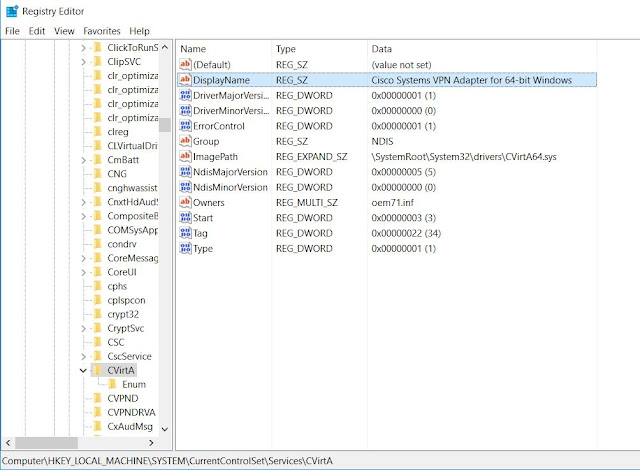Click the CryptSvc folder icon
640x470 pixels.
point(98,328)
